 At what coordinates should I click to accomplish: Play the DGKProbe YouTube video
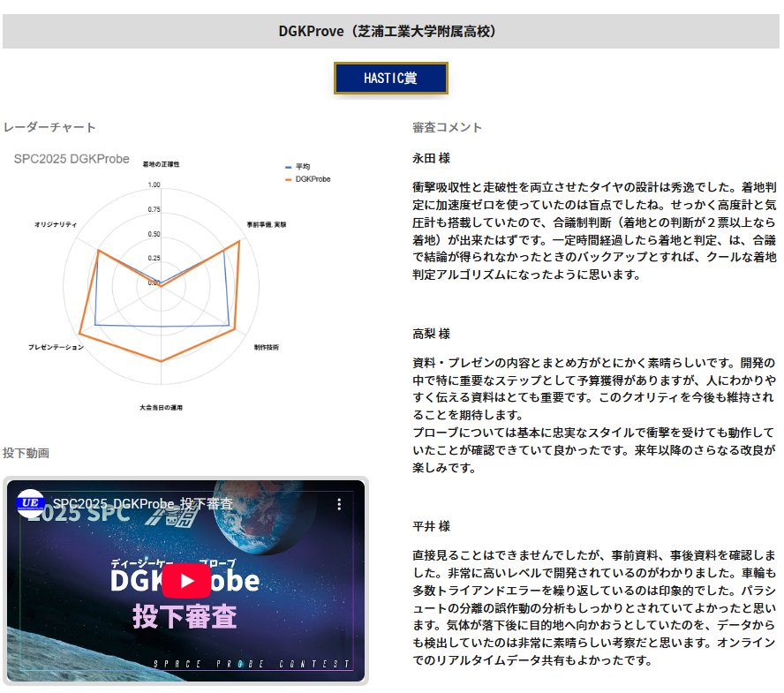pos(186,581)
